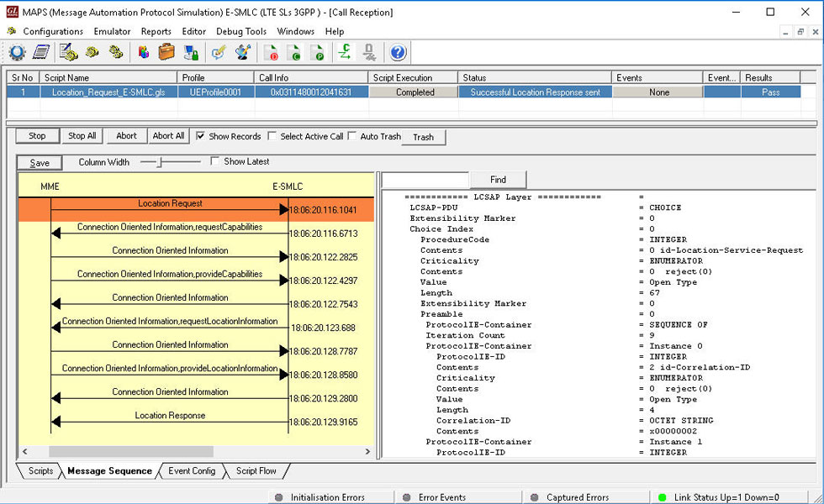Click the Initialisation Errors indicator dot
Viewport: 824px width, 504px height.
(x=278, y=497)
